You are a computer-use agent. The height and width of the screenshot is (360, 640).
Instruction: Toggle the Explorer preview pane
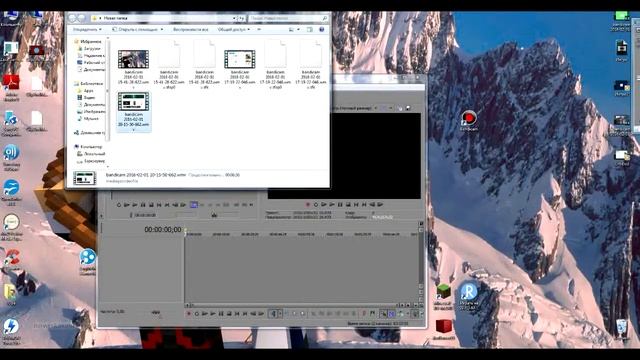[310, 29]
